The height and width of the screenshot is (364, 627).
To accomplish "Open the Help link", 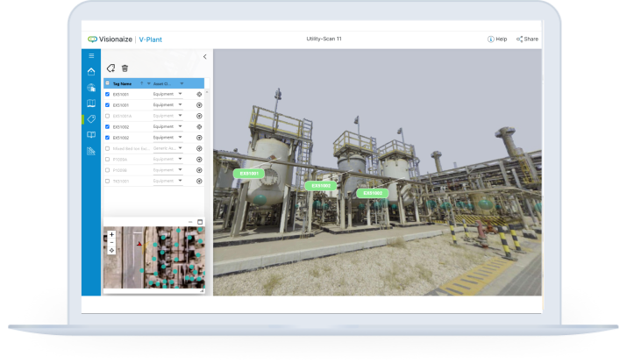I will (x=497, y=39).
